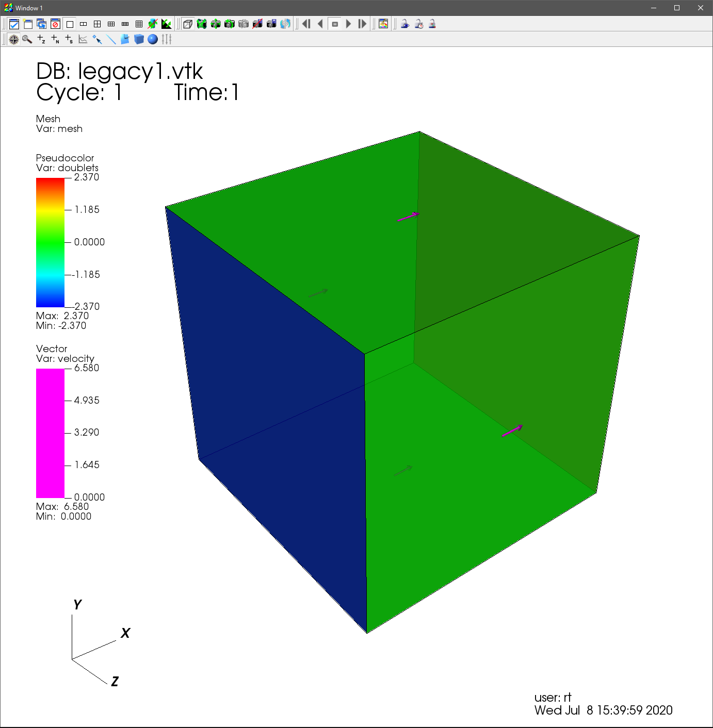Select the 1x1 window layout
Viewport: 713px width, 728px height.
[70, 24]
